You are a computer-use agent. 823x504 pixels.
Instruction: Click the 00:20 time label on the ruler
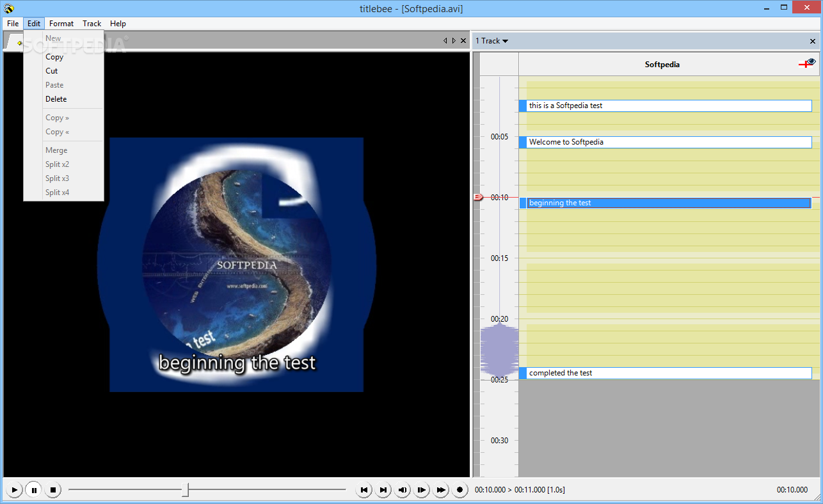[499, 319]
